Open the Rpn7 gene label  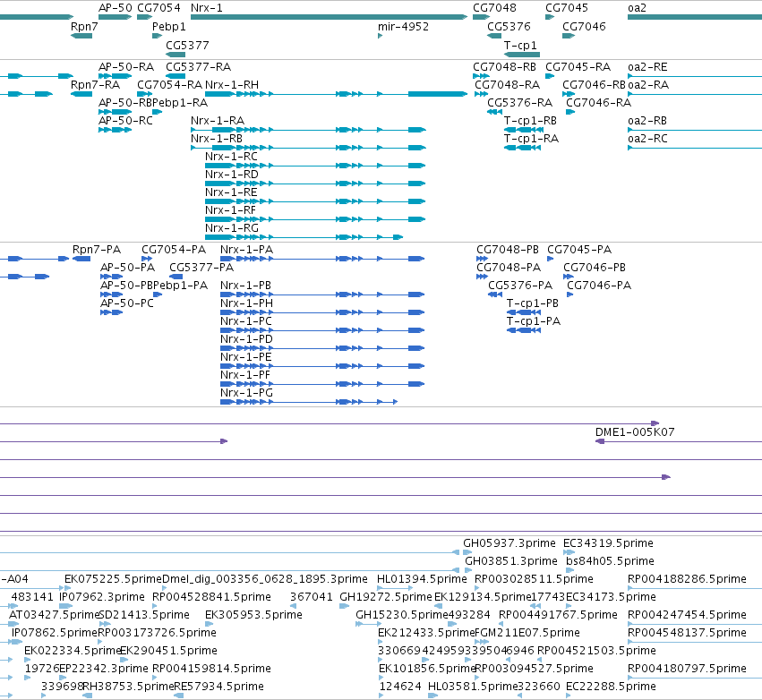point(84,26)
